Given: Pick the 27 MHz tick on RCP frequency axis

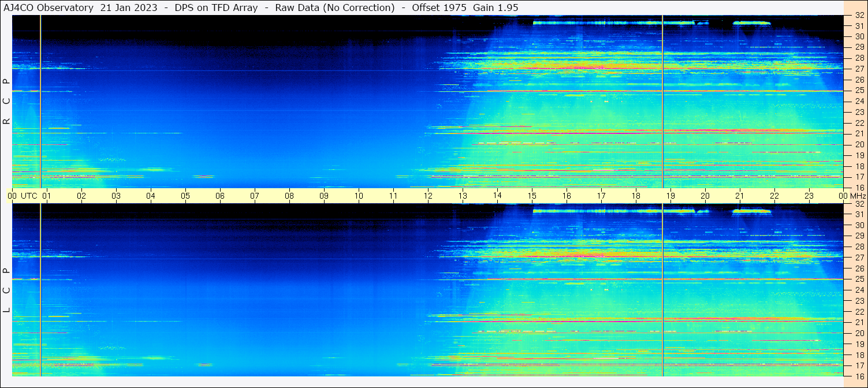Looking at the screenshot, I should click(x=859, y=69).
